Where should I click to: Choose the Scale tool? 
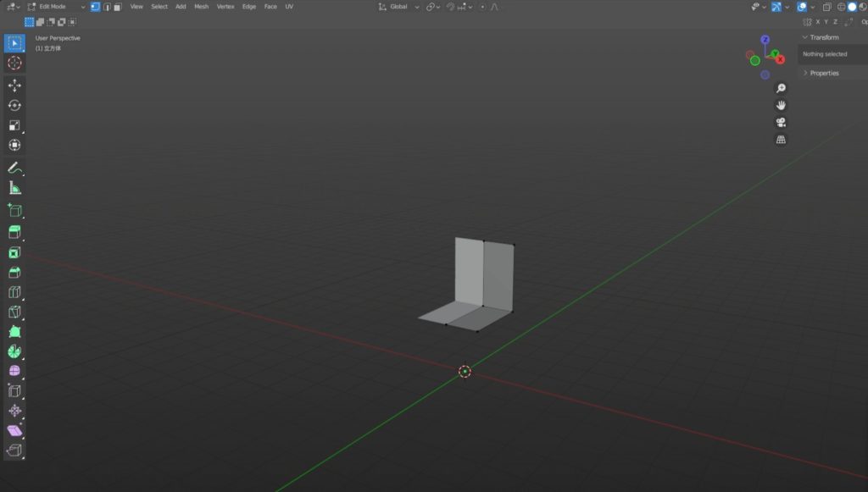click(x=14, y=125)
